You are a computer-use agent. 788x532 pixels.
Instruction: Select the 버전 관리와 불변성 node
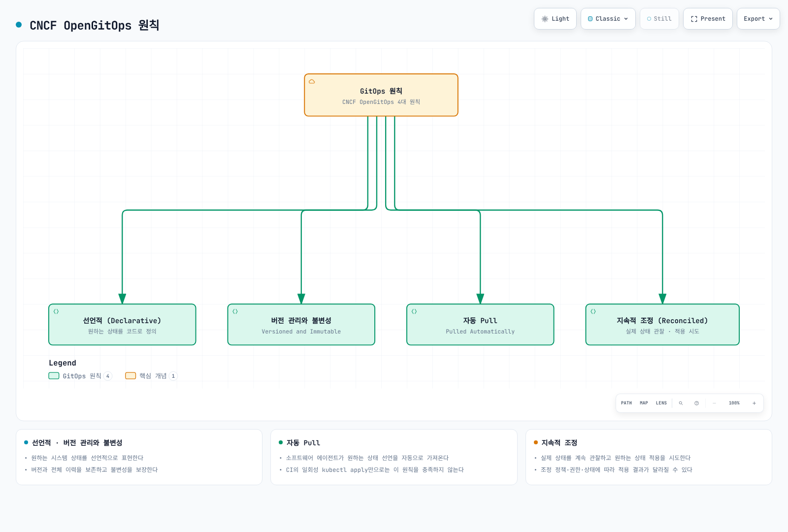coord(301,325)
